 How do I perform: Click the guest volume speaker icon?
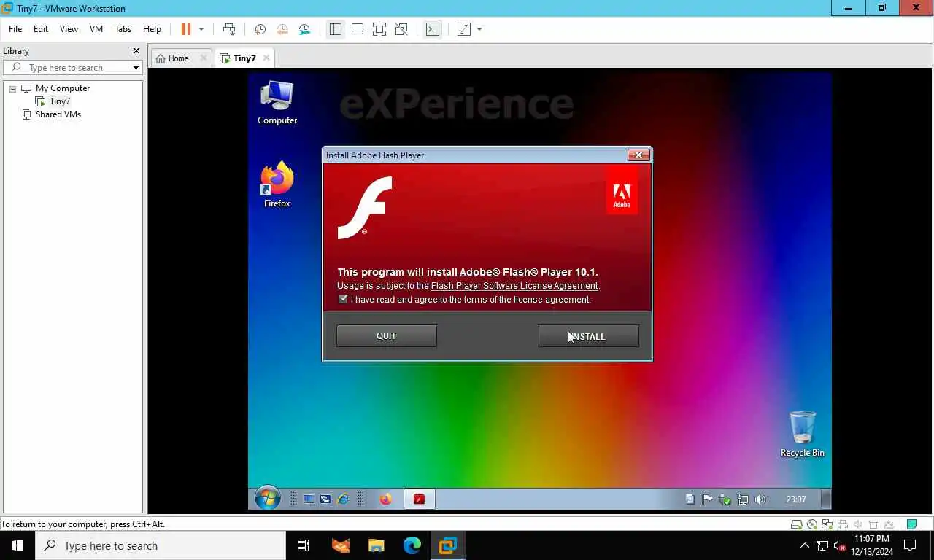tap(760, 499)
